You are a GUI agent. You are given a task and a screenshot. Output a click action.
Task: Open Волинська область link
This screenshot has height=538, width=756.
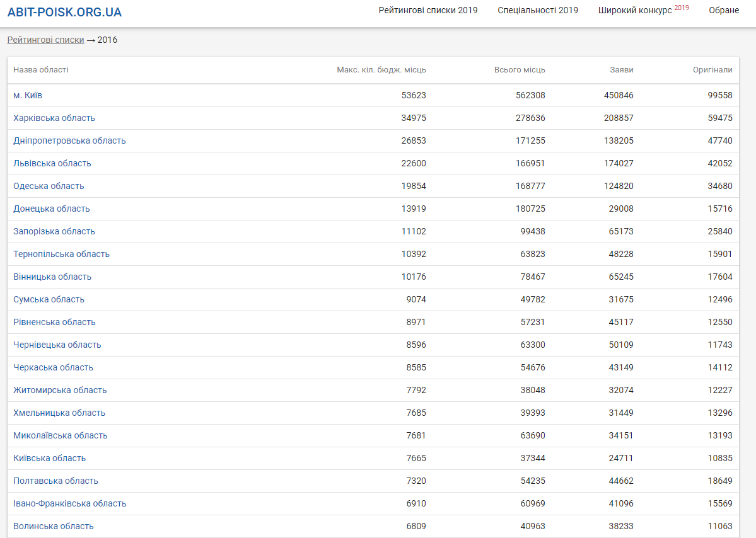pos(54,525)
